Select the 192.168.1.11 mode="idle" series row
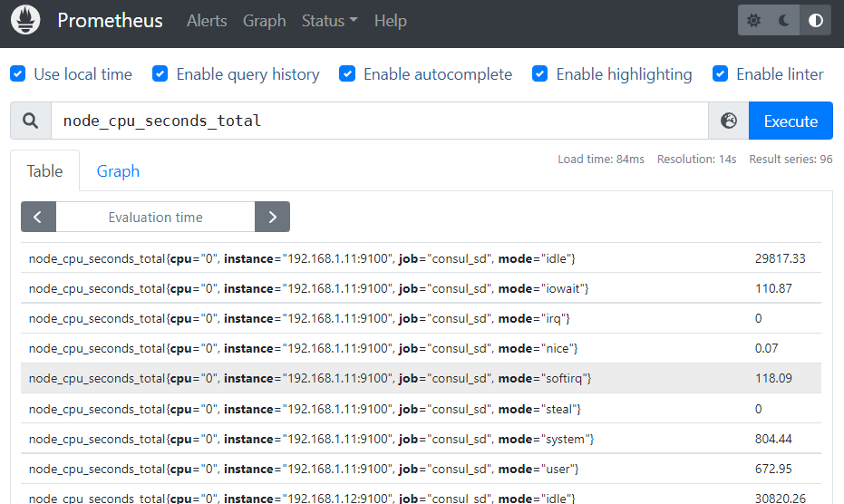Image resolution: width=844 pixels, height=504 pixels. tap(421, 258)
